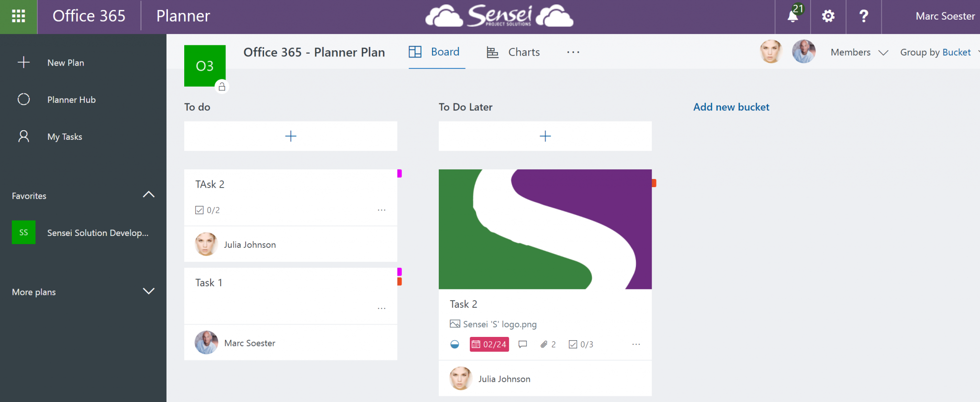Click the Sensei S logo preview image
The width and height of the screenshot is (980, 402).
(x=545, y=229)
